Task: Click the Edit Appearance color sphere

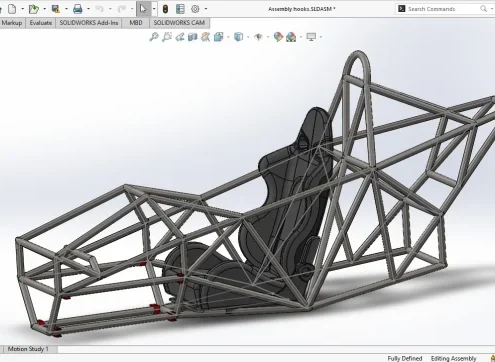Action: click(278, 37)
